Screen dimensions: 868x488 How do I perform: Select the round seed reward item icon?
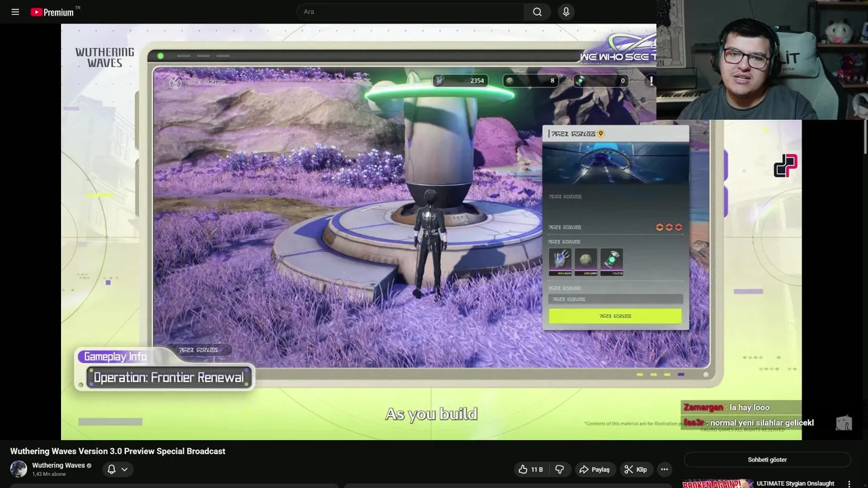click(x=585, y=260)
